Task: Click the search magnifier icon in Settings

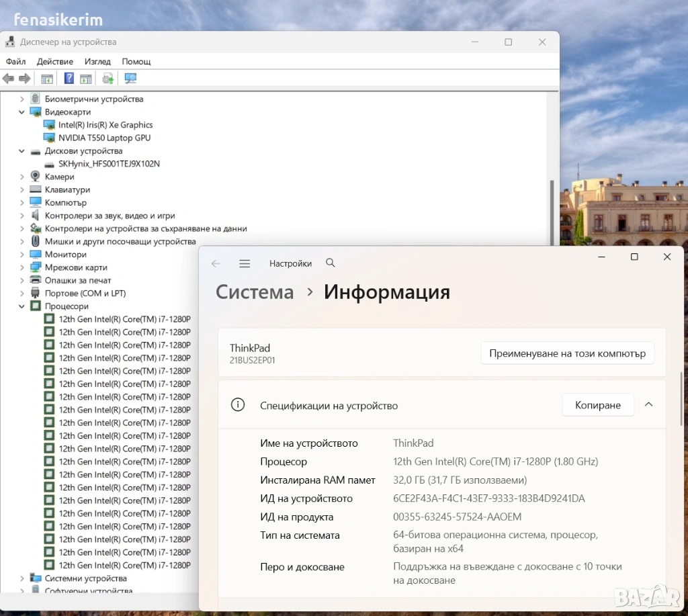Action: [x=330, y=263]
